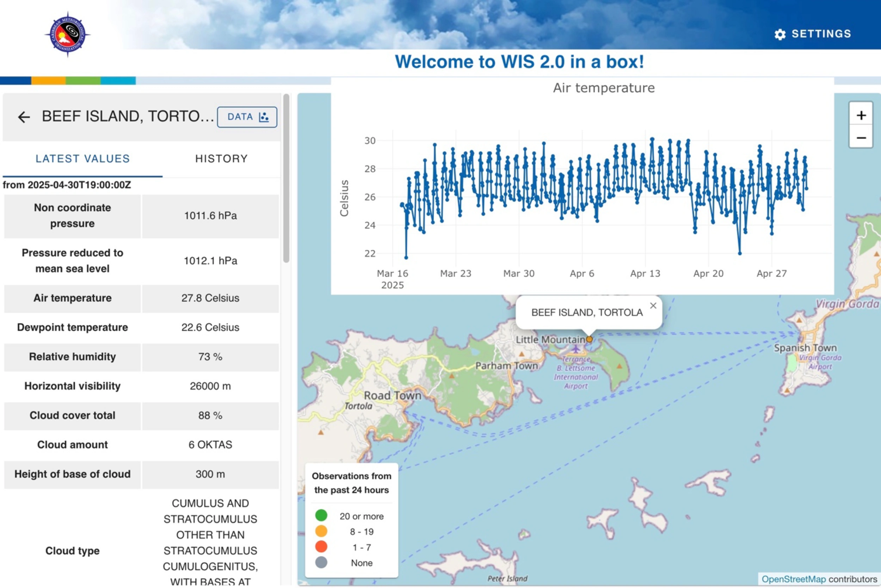Click the orange station marker on map
The image size is (881, 588).
pos(589,339)
